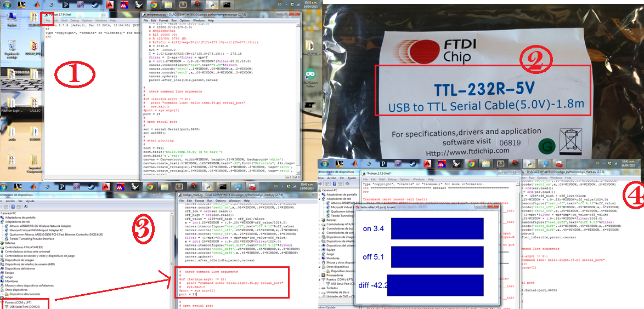Open the Format menu of codigo_mark.py window
The image size is (644, 309).
(x=200, y=201)
